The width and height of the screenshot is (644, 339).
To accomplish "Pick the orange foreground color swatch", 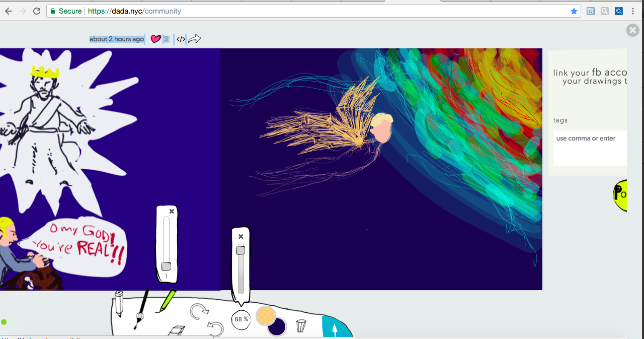I will tap(266, 316).
